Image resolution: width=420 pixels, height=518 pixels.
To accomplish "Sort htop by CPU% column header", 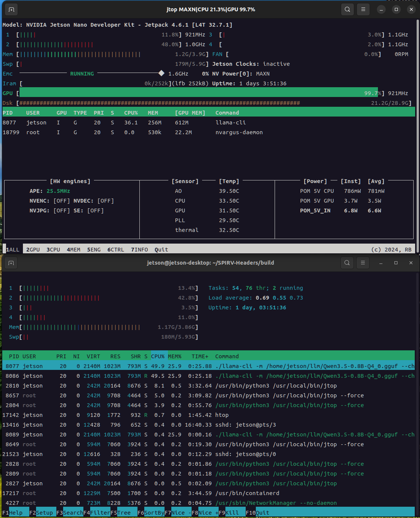I will [x=158, y=356].
